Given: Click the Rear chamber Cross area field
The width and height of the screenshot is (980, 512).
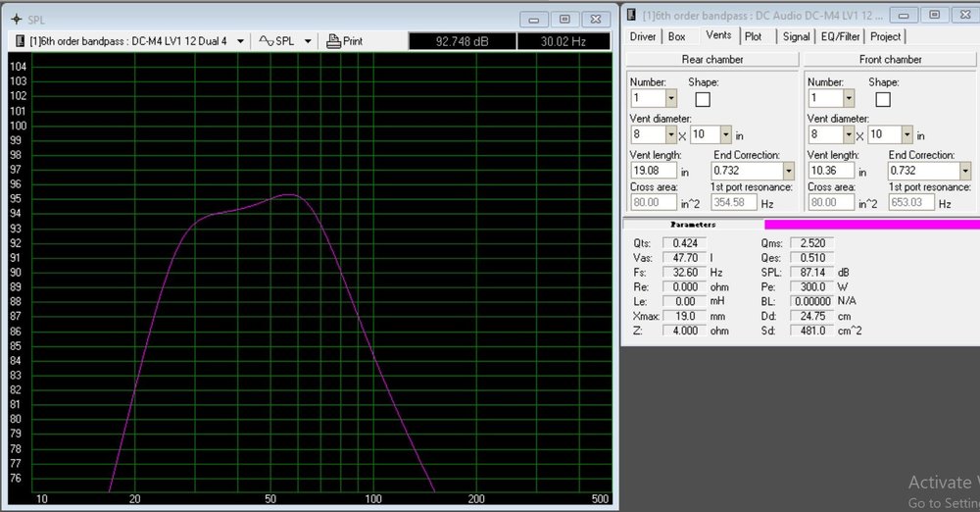Looking at the screenshot, I should [x=654, y=203].
